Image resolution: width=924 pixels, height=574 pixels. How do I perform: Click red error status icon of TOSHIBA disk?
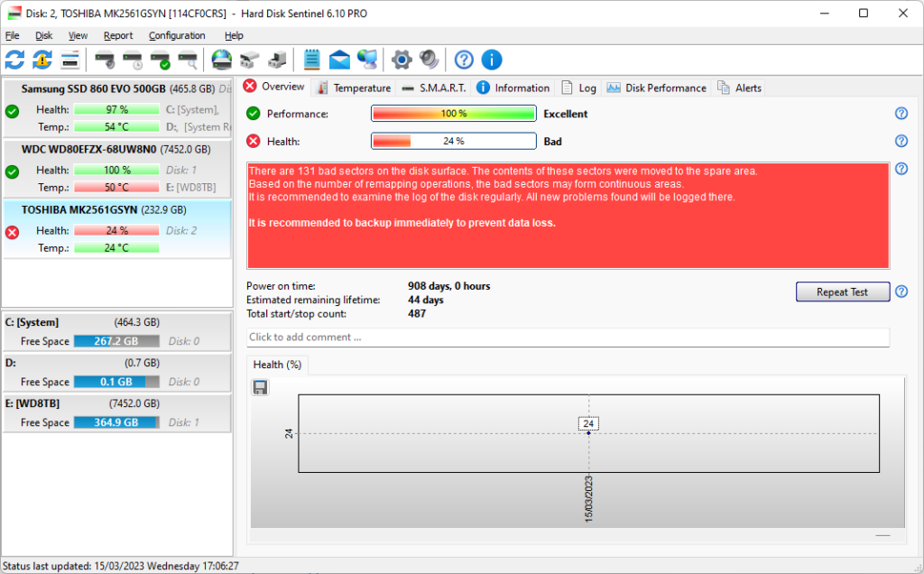pyautogui.click(x=12, y=232)
